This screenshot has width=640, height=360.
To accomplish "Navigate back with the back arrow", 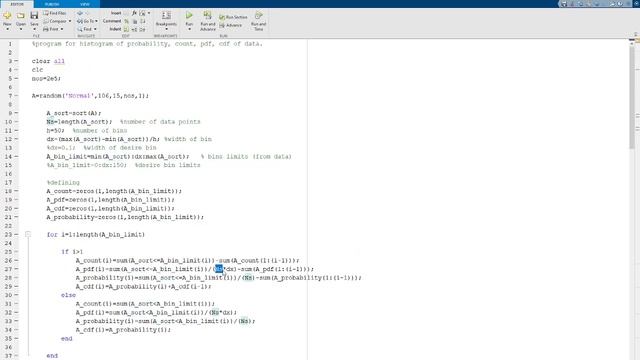I will point(80,13).
